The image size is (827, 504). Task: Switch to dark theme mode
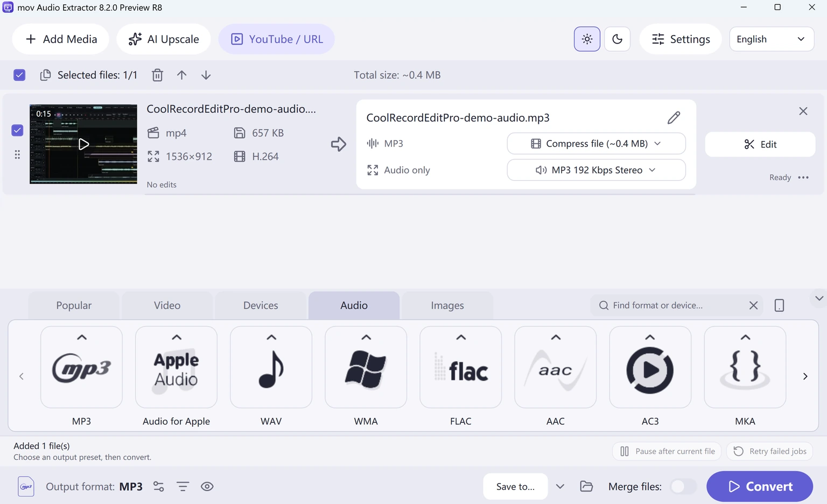(x=617, y=39)
